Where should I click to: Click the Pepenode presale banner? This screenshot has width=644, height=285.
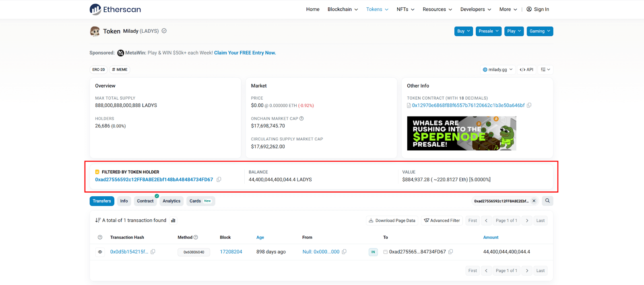coord(462,133)
